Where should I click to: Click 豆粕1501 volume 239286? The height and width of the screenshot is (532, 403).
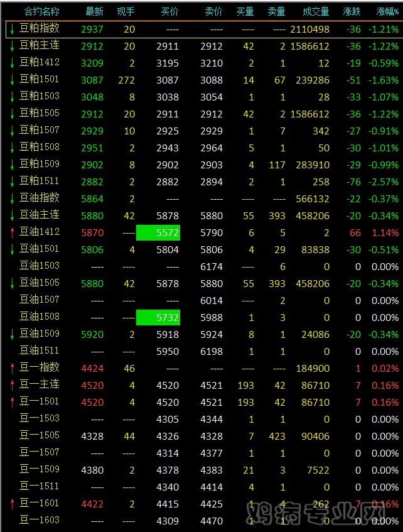click(x=313, y=80)
